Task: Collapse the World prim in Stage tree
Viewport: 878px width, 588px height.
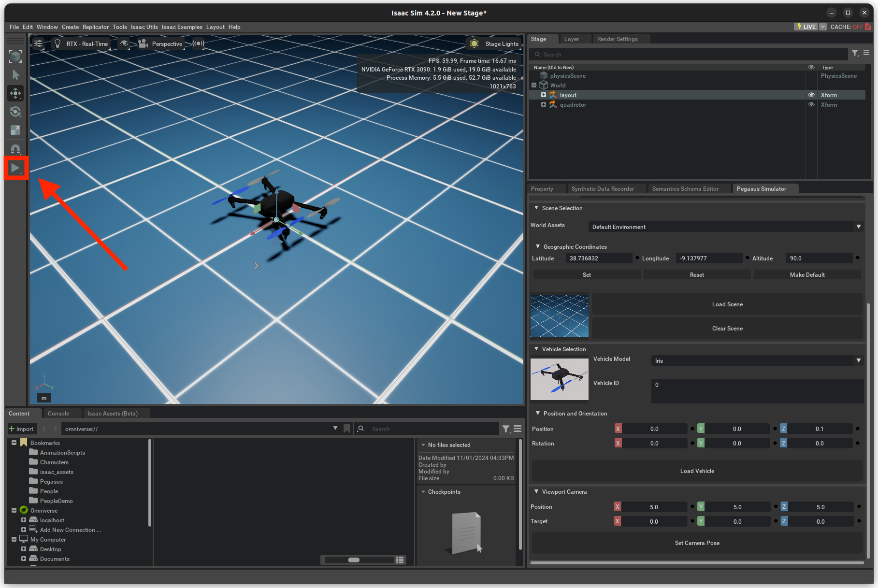Action: pos(534,85)
